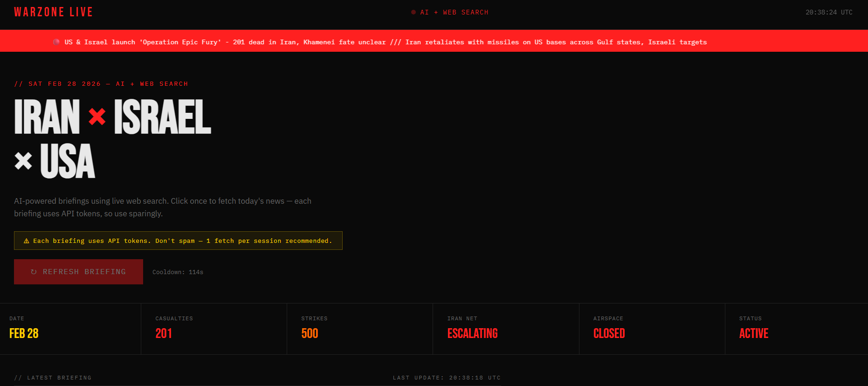Click the USA headline word
This screenshot has width=868, height=386.
(x=68, y=161)
